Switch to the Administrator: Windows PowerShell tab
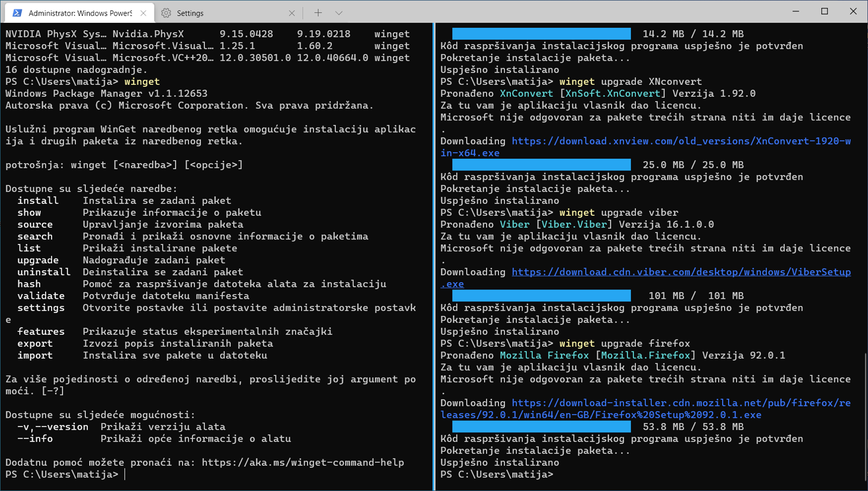The image size is (868, 491). 80,12
